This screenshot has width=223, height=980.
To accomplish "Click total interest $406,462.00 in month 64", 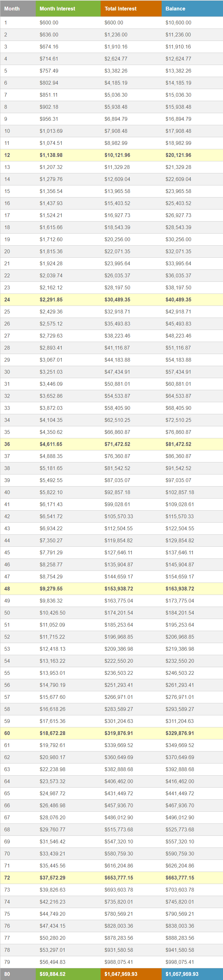I will tap(119, 781).
